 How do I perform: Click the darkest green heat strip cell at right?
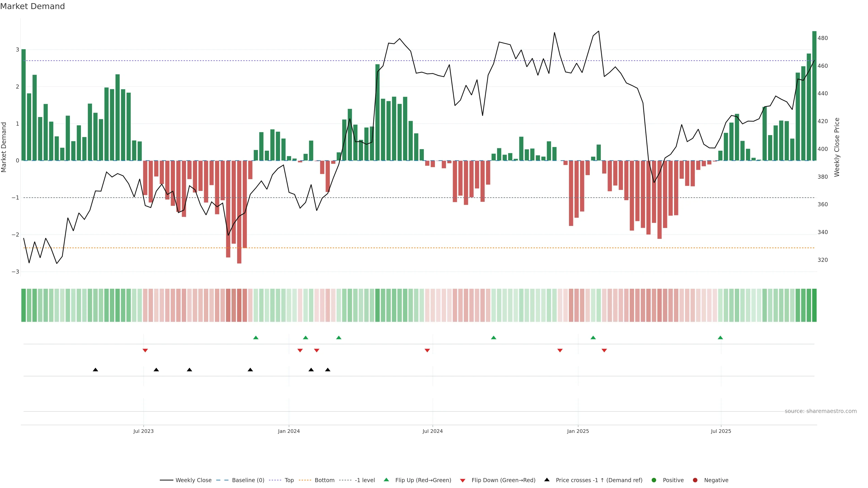pyautogui.click(x=814, y=305)
